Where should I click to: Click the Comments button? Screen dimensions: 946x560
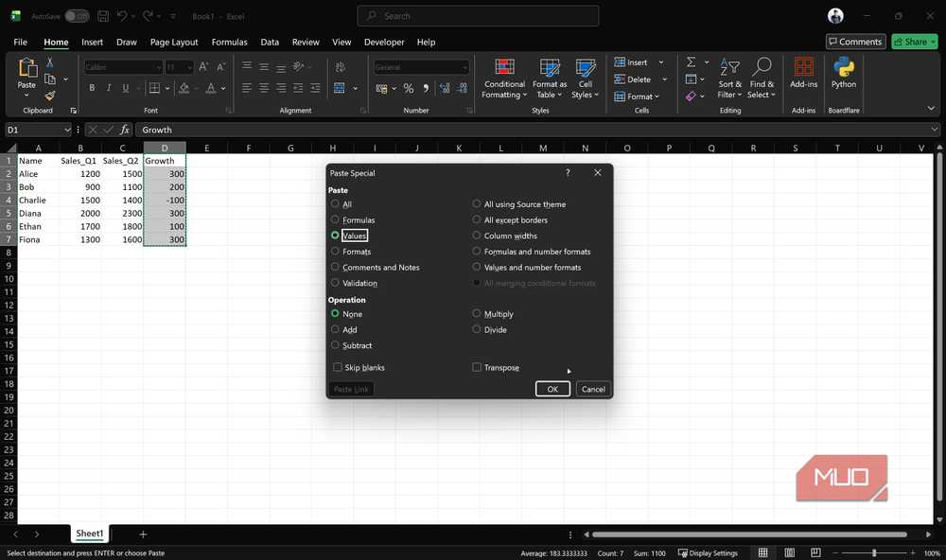(855, 42)
